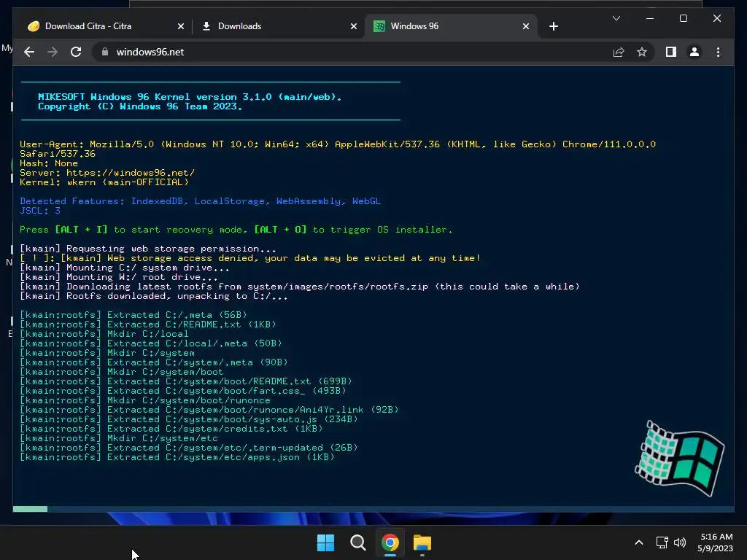Open the Windows Start menu
The height and width of the screenshot is (560, 747).
326,542
